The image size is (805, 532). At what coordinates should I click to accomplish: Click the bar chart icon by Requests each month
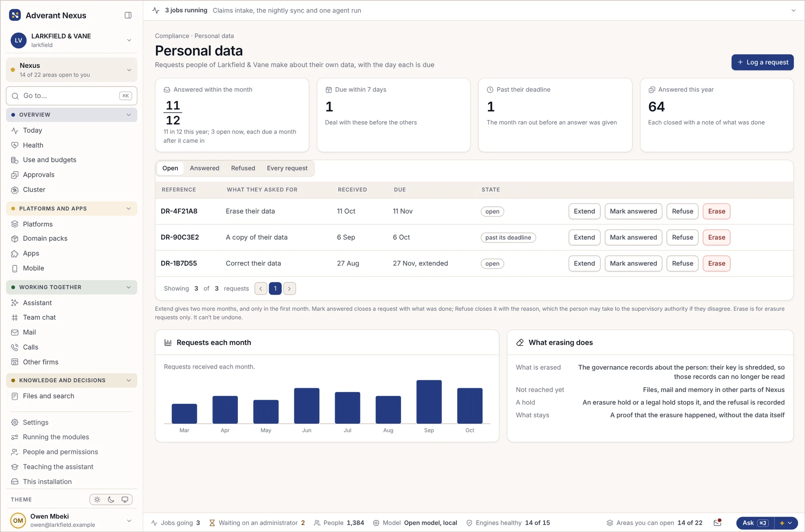(168, 342)
